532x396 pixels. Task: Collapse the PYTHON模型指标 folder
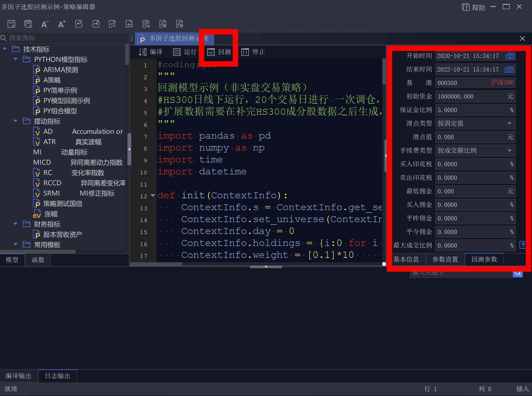pos(15,59)
